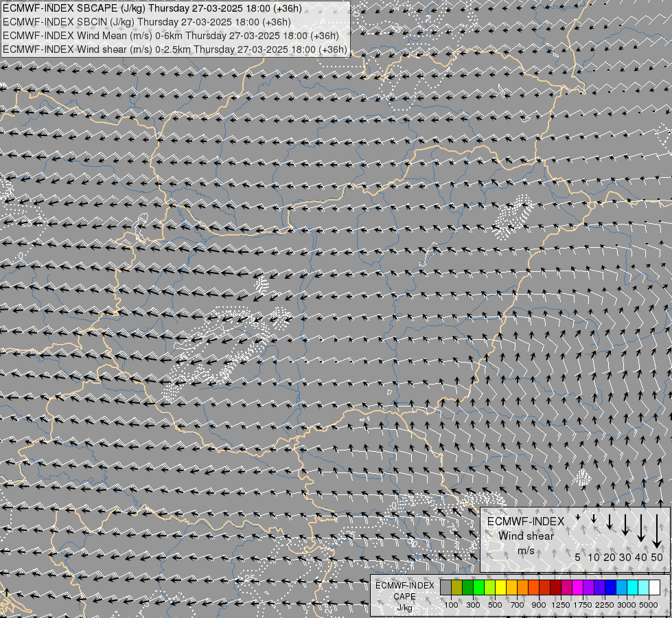Click the 100 label on CAPE scale

click(451, 605)
